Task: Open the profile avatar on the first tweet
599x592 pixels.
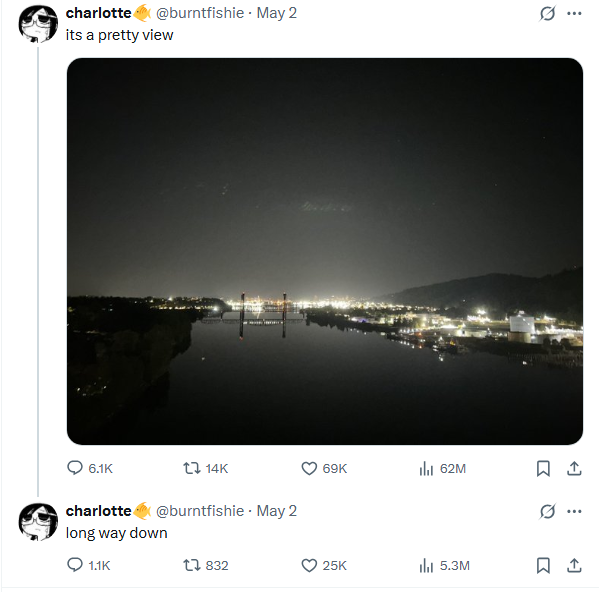Action: pos(38,24)
